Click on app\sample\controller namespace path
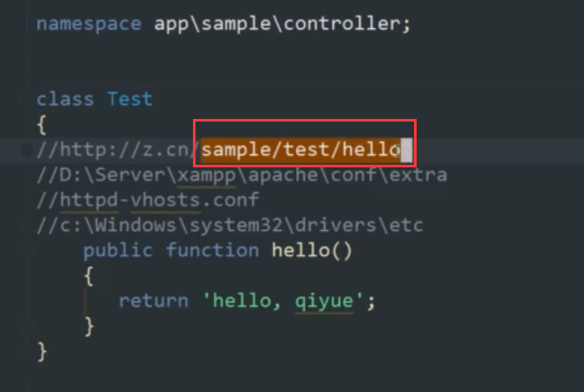 tap(277, 24)
